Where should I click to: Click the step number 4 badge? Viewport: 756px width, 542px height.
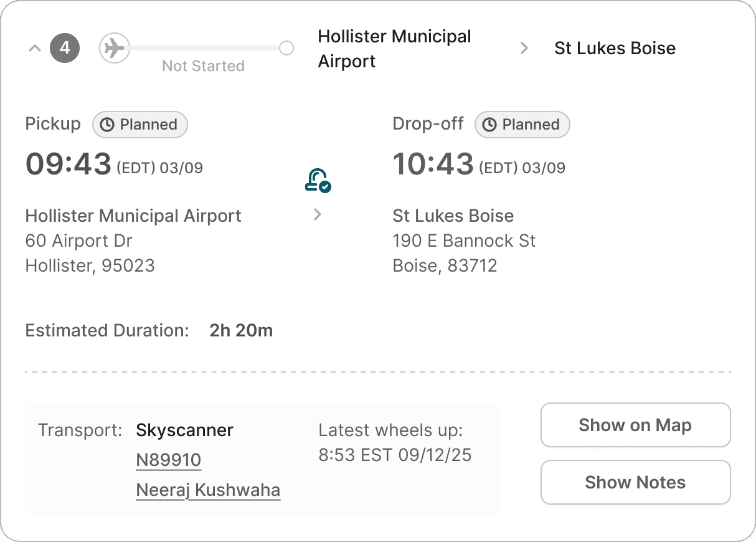click(x=65, y=49)
